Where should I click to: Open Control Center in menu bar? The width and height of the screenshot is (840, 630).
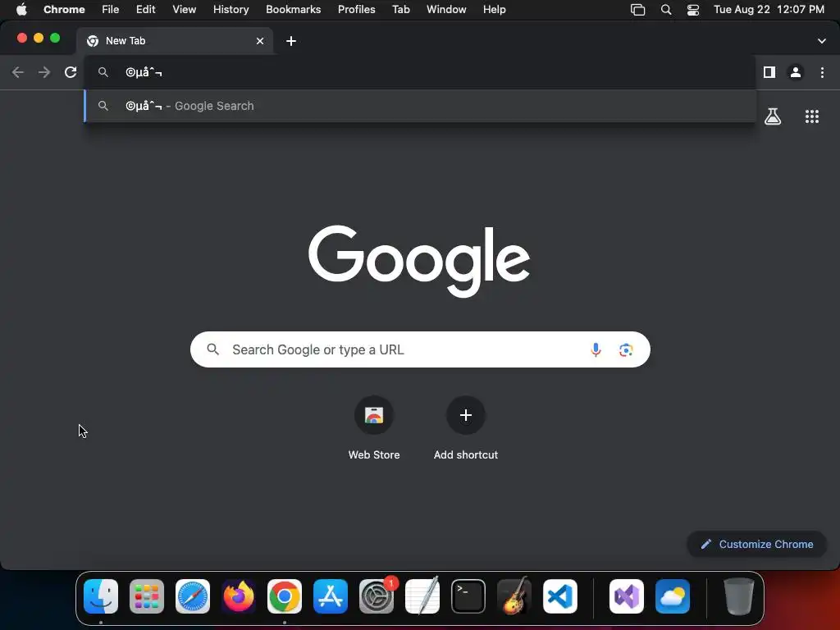coord(692,10)
